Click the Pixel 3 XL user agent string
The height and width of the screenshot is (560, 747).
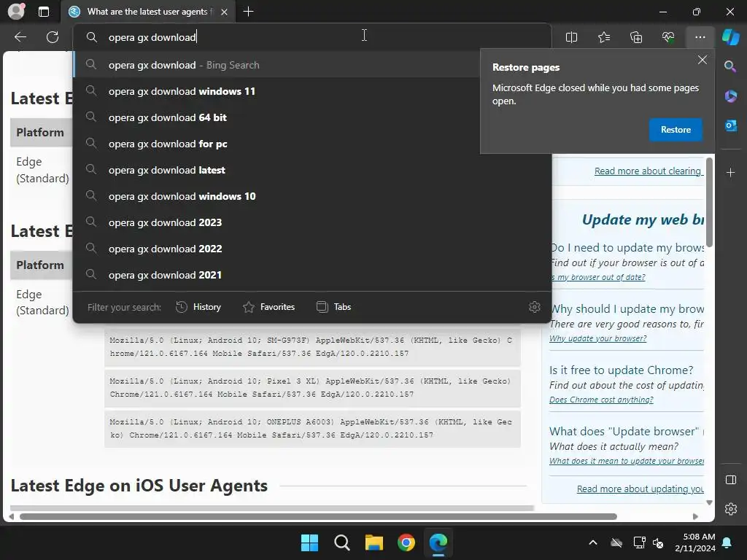312,388
